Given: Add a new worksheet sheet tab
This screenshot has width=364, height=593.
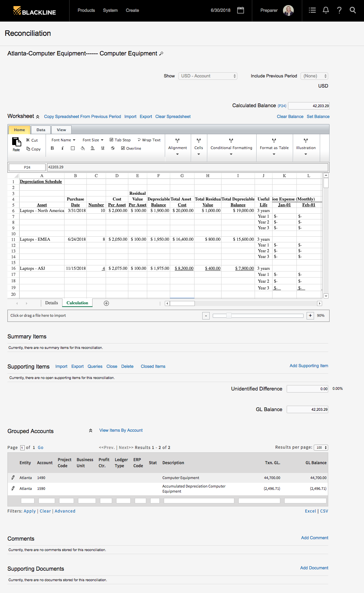Looking at the screenshot, I should pyautogui.click(x=106, y=303).
